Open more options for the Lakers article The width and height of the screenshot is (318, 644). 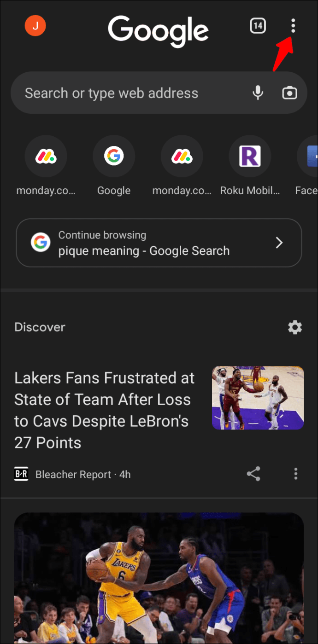[x=296, y=474]
